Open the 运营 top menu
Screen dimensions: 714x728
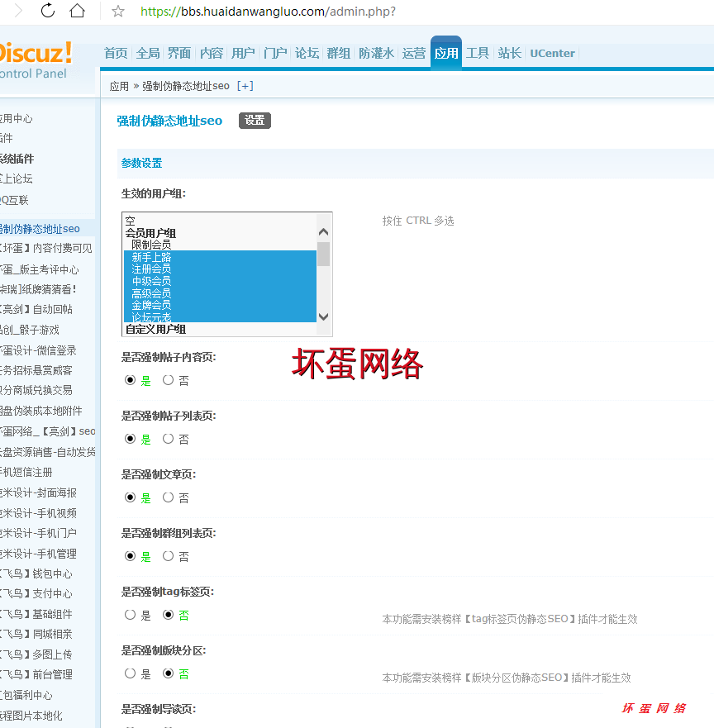coord(414,54)
